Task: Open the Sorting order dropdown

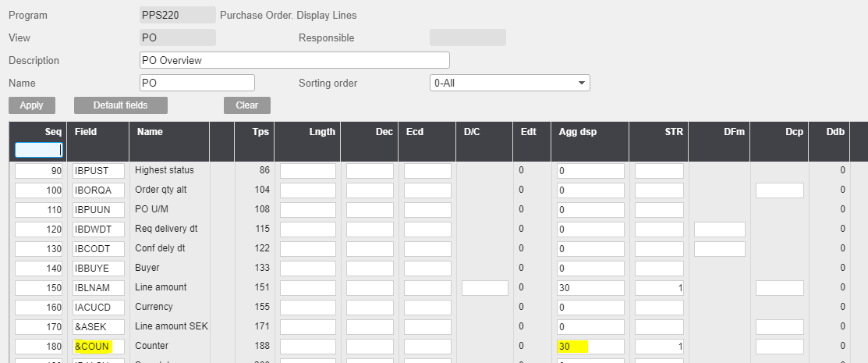Action: (x=509, y=83)
